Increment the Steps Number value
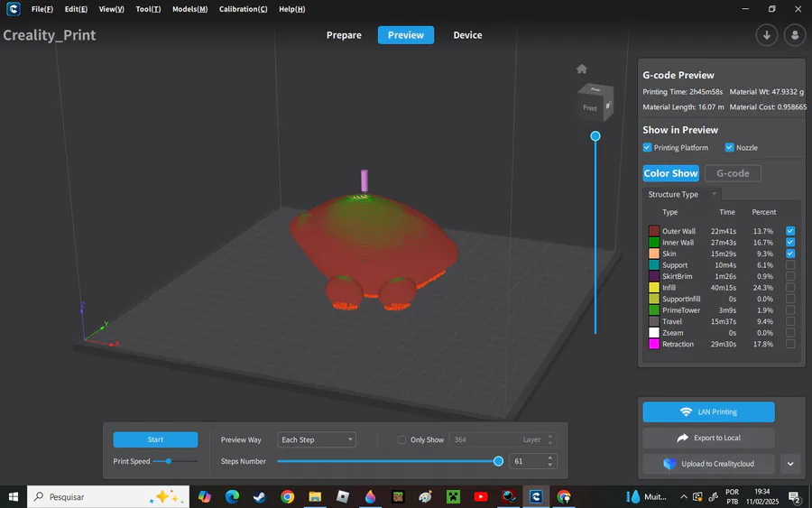This screenshot has width=812, height=508. (x=549, y=457)
